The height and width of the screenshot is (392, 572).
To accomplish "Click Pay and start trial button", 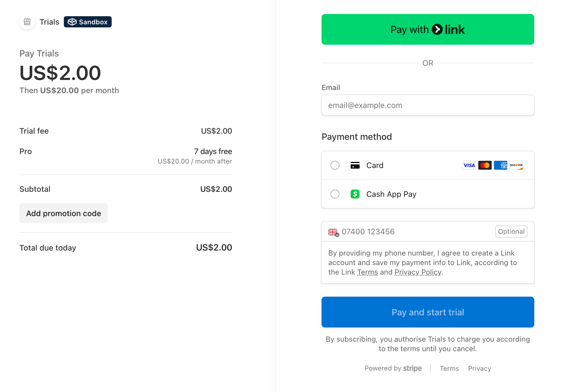I will click(428, 312).
